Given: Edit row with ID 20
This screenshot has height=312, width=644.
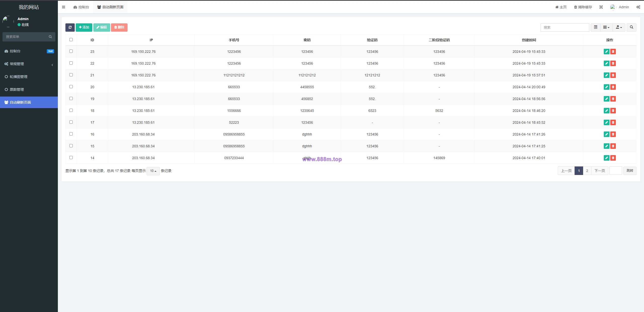Looking at the screenshot, I should coord(607,87).
